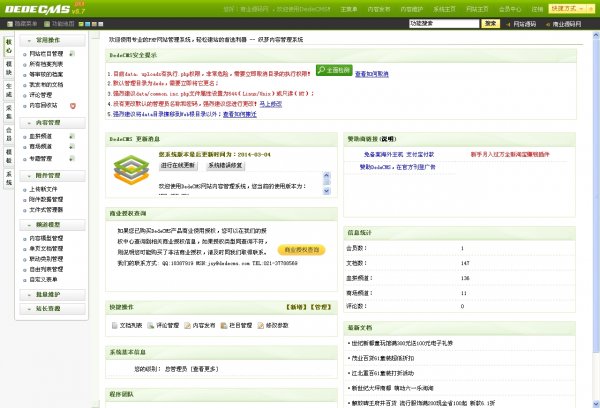The width and height of the screenshot is (600, 408).
Task: Collapse the 频道模型 sidebar section
Action: point(52,225)
